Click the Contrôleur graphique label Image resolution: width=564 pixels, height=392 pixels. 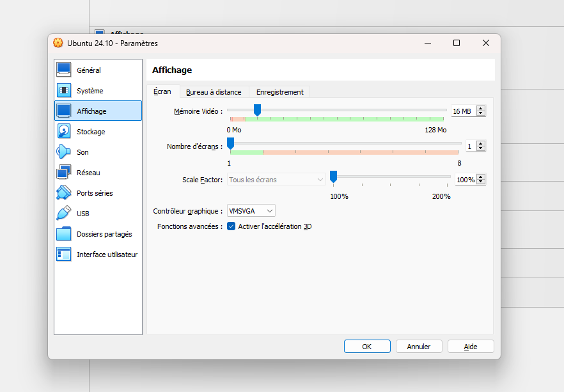tap(188, 211)
